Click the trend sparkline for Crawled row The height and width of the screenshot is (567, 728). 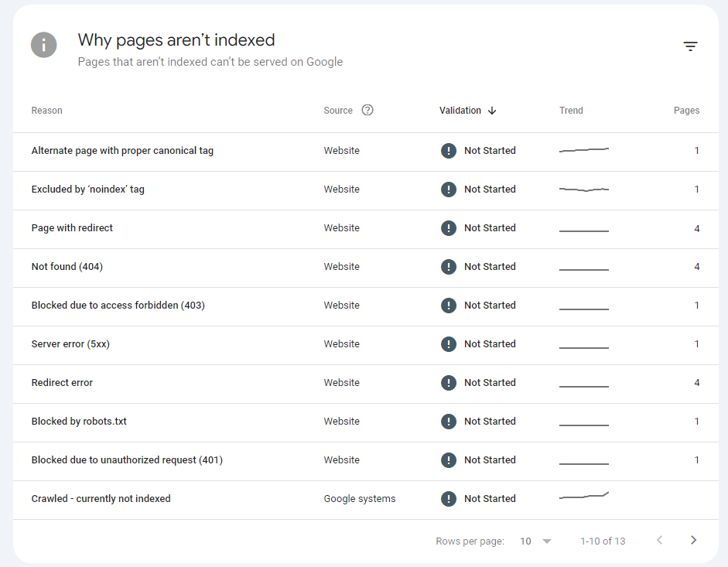click(584, 496)
